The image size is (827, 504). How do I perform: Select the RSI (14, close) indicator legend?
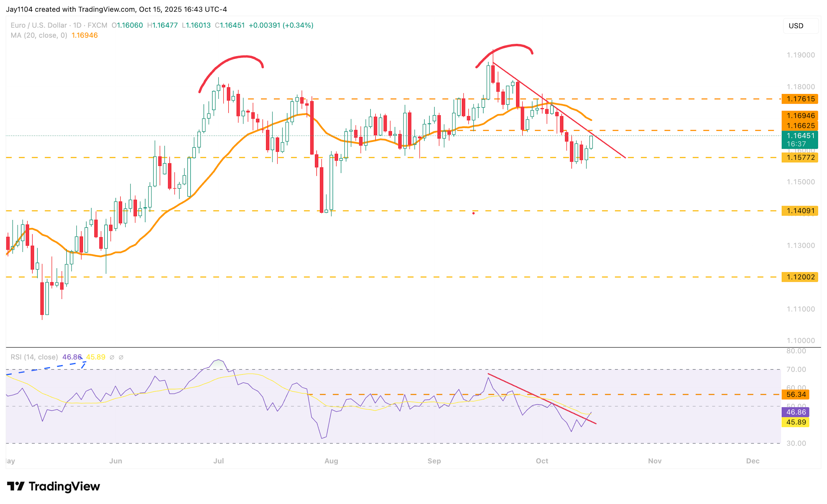coord(34,357)
